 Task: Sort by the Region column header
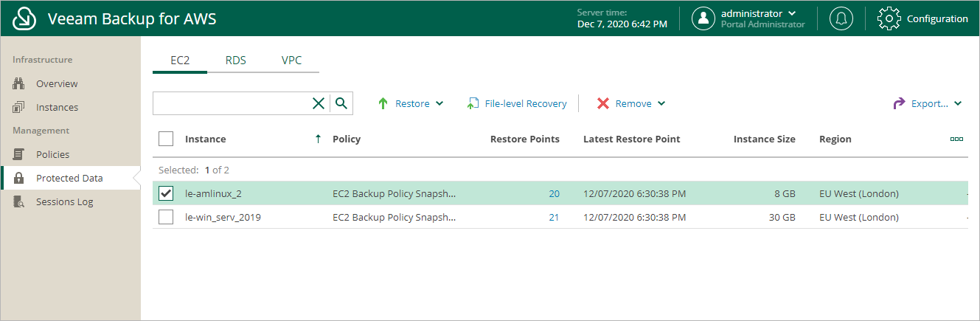(835, 139)
